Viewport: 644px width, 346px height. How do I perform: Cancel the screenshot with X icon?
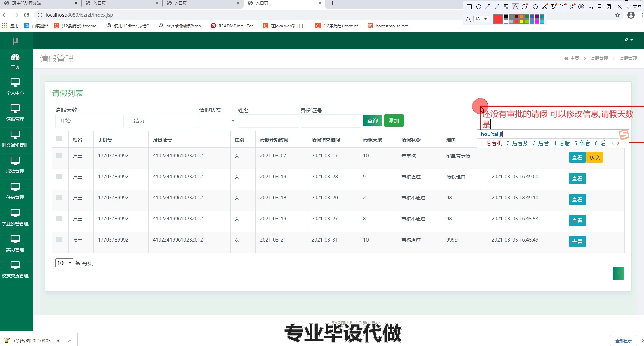pos(620,7)
